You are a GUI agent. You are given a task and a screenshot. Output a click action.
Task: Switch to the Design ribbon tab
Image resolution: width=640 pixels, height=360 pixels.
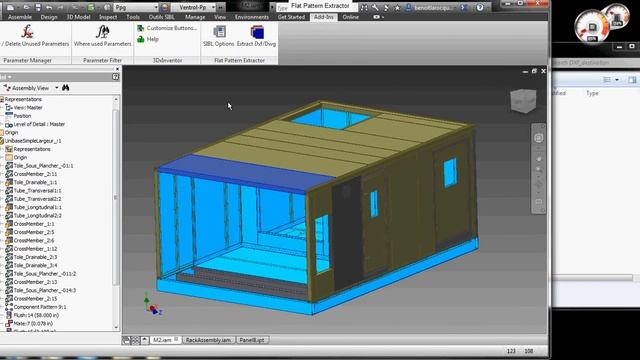49,17
